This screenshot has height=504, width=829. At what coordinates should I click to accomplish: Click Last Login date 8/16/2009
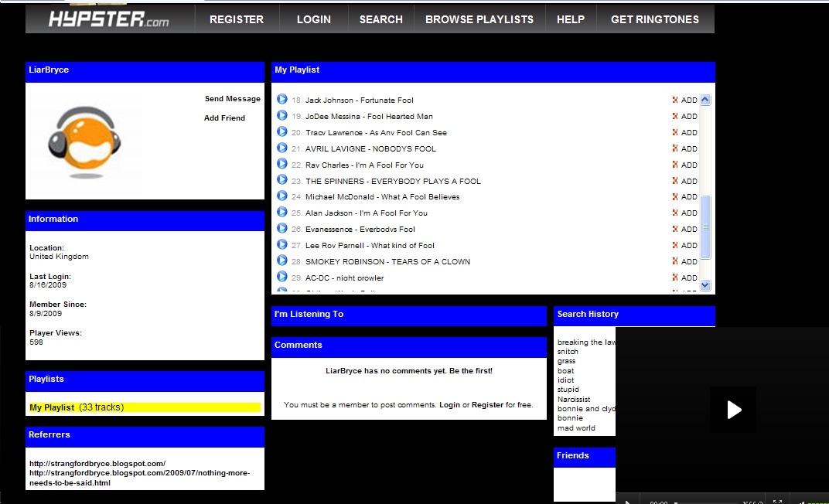[48, 284]
